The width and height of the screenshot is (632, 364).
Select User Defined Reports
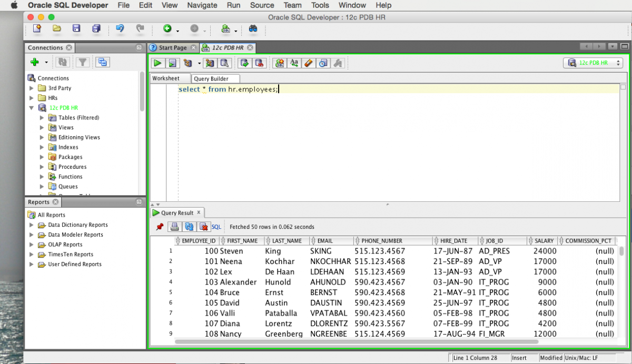75,264
